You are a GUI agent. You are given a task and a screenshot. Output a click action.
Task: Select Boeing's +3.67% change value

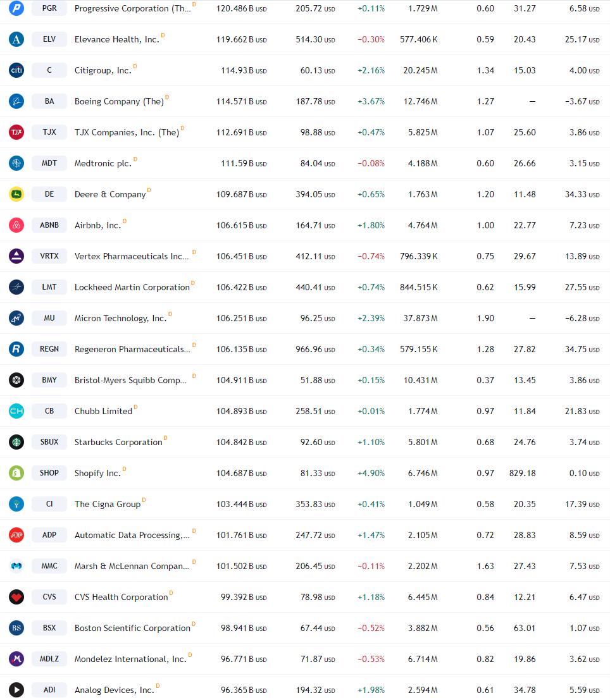[x=371, y=101]
